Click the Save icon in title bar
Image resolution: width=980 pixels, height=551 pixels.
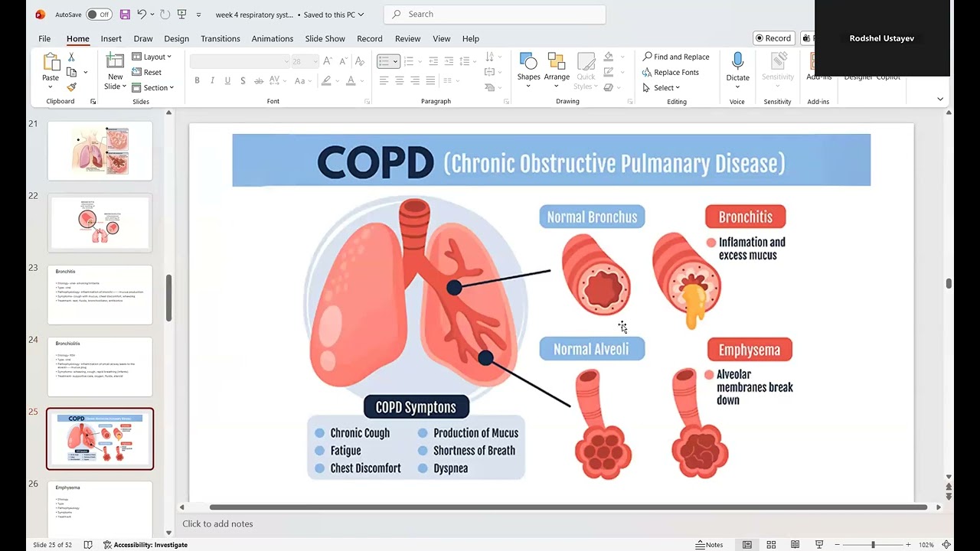[125, 15]
